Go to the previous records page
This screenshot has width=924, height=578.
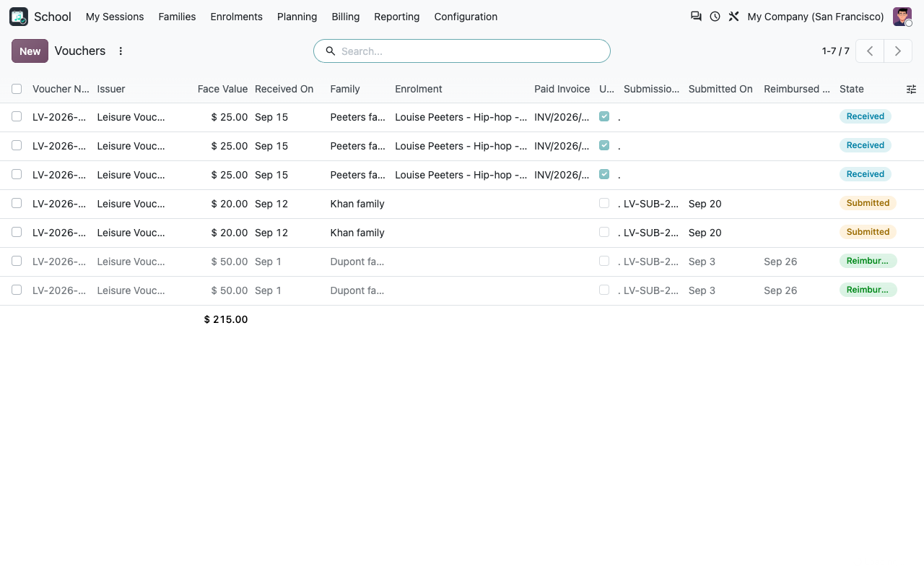pos(870,51)
